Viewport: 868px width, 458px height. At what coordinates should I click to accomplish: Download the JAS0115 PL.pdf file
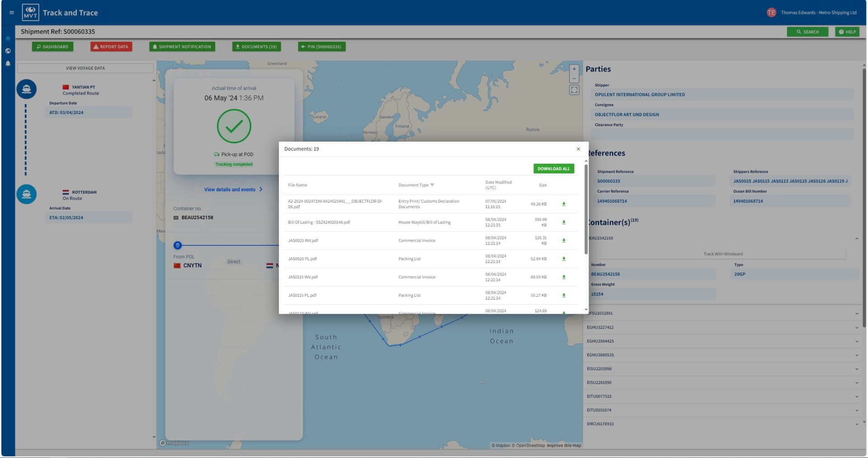tap(563, 296)
